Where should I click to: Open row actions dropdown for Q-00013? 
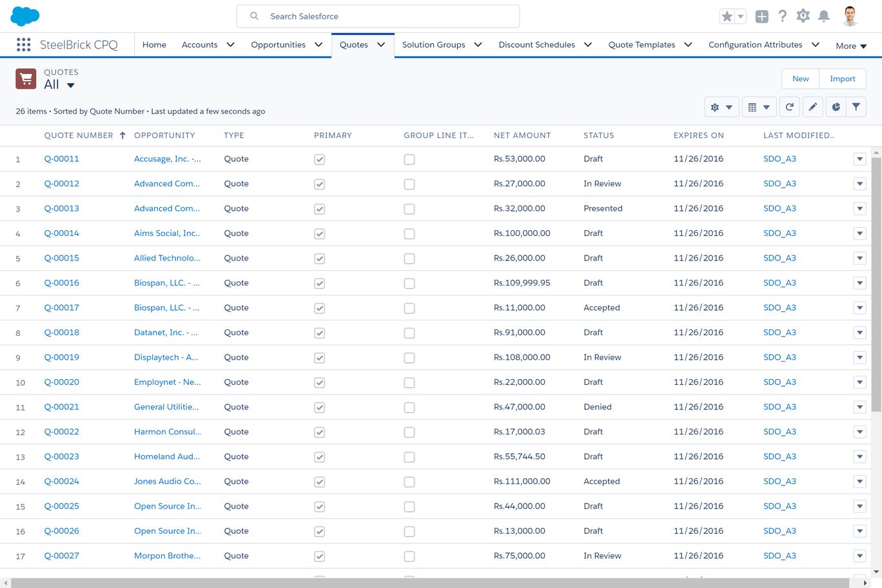(x=859, y=209)
